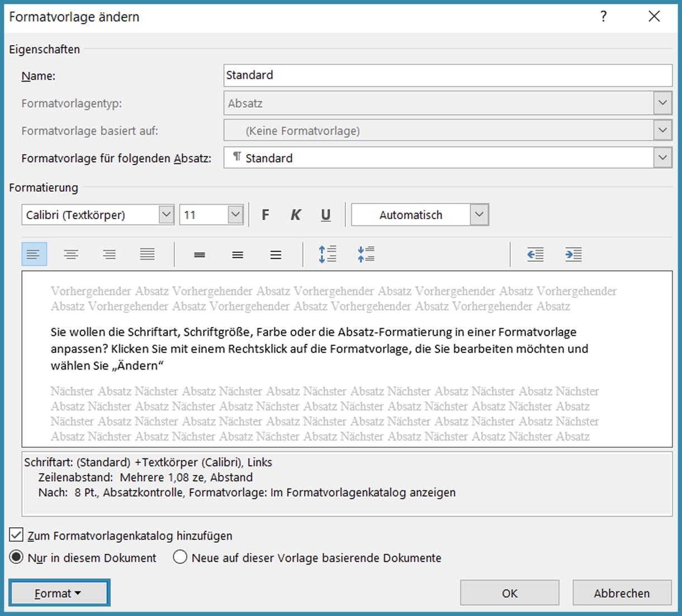Open the font size dropdown showing 11
682x616 pixels.
[x=234, y=214]
